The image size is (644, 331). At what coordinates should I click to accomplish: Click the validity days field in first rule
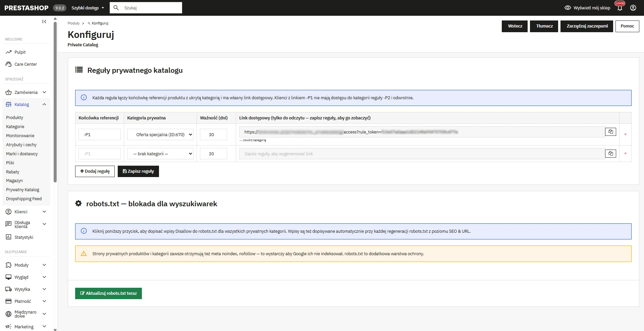click(213, 134)
